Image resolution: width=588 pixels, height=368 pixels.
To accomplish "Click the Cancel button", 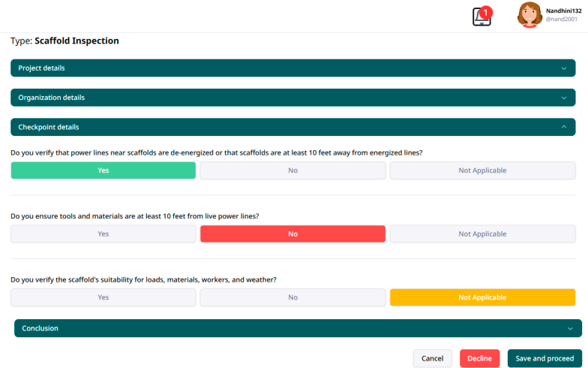I will (x=432, y=358).
